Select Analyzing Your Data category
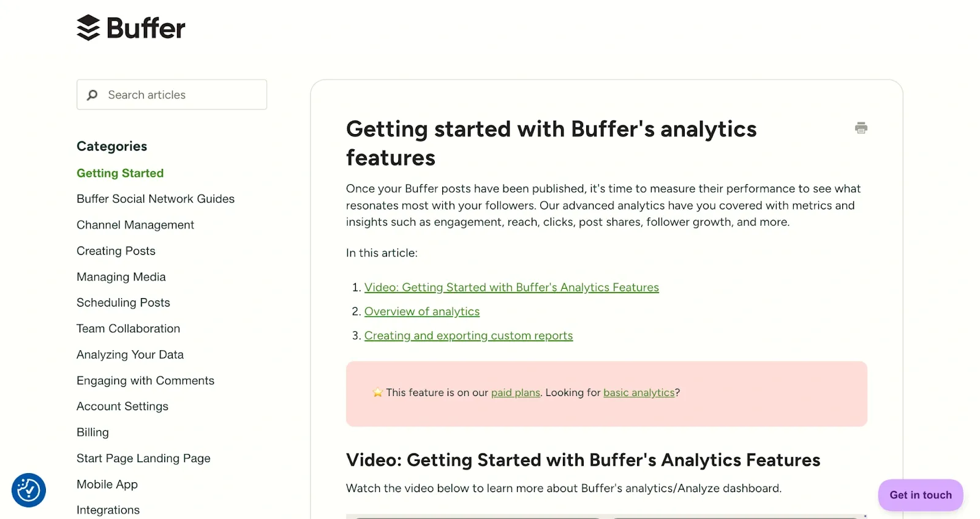This screenshot has height=519, width=980. (x=130, y=355)
